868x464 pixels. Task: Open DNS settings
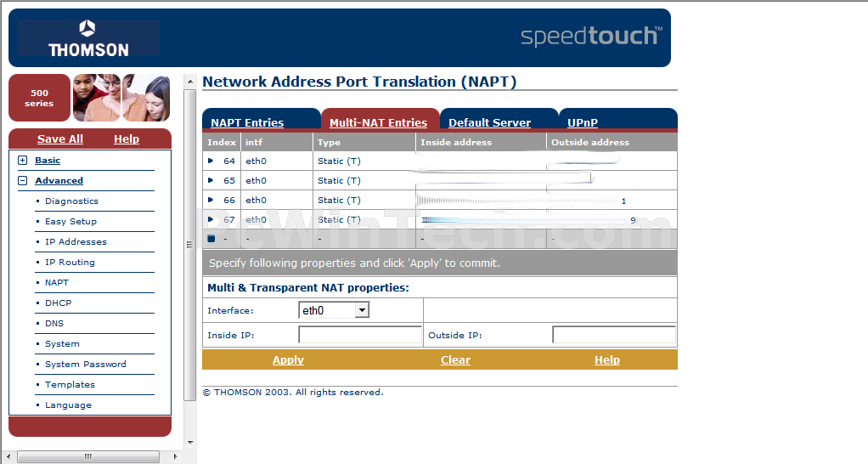(54, 324)
